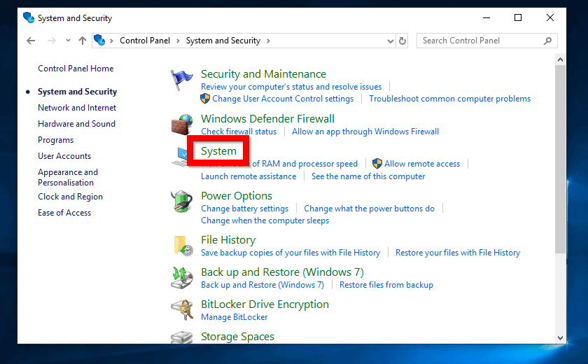This screenshot has width=588, height=364.
Task: Open Hardware and Sound category
Action: (x=76, y=124)
